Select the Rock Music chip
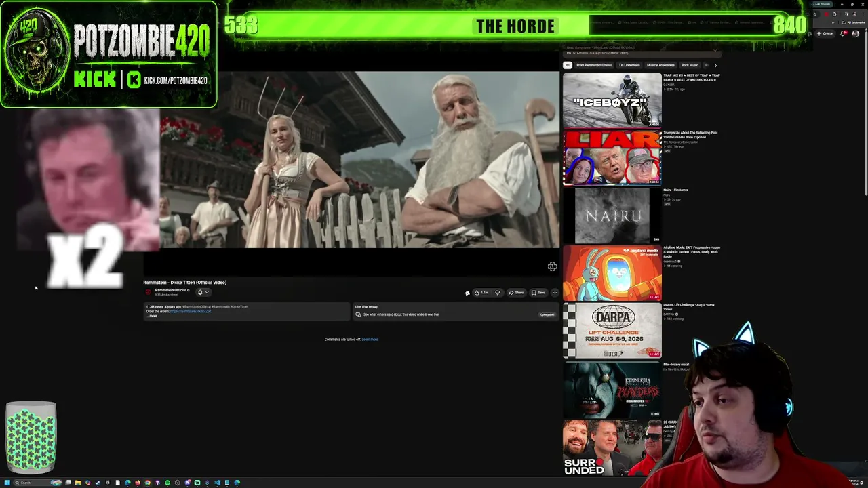 [690, 65]
